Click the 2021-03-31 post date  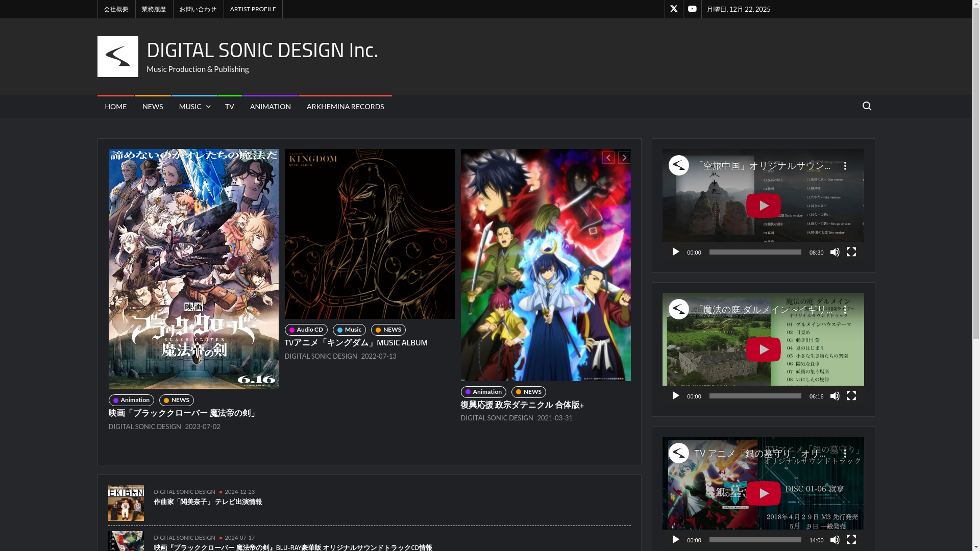[x=555, y=418]
